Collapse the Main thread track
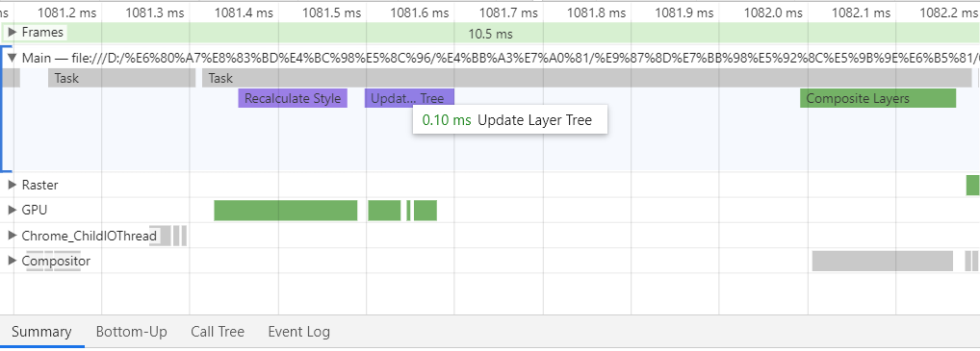The width and height of the screenshot is (980, 351). pos(12,58)
